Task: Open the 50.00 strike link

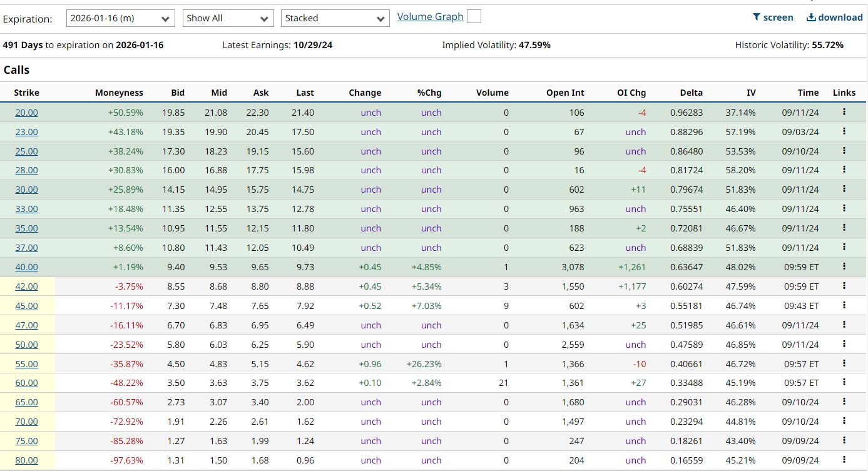Action: click(26, 345)
